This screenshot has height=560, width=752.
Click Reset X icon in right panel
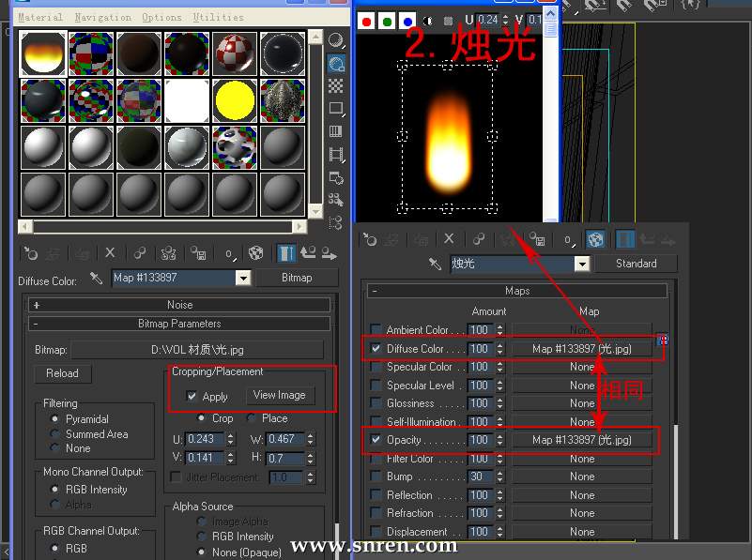point(449,239)
